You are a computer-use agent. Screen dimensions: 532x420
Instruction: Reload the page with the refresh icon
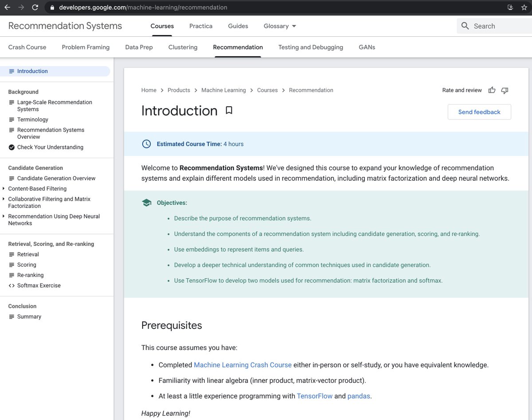[35, 8]
